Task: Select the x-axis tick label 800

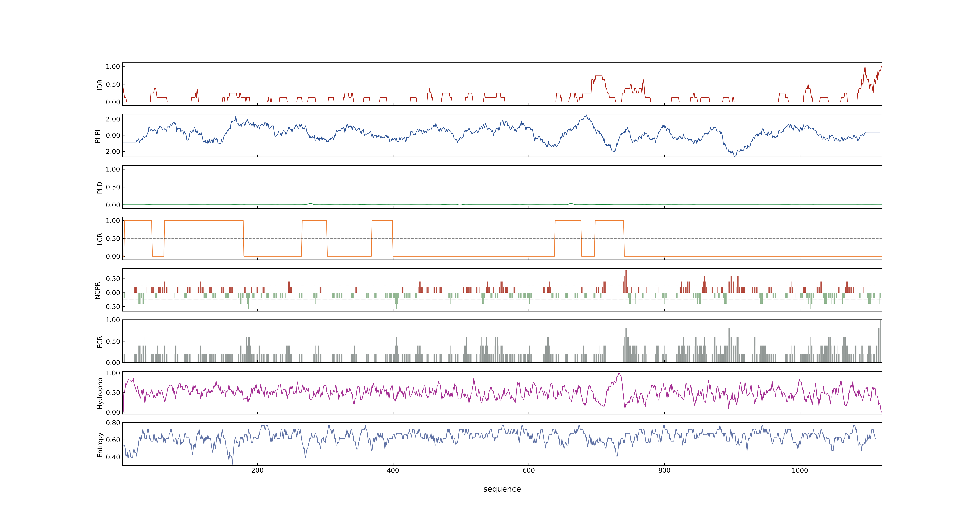Action: coord(664,470)
